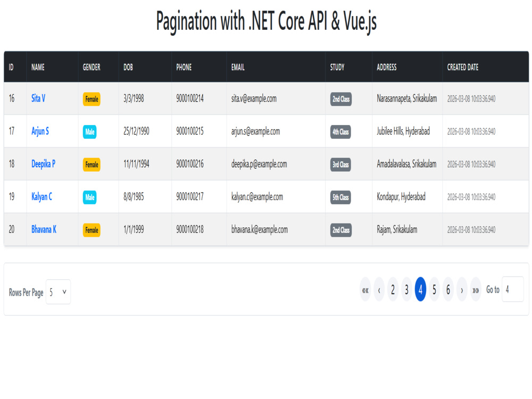The image size is (532, 399).
Task: Click date of birth 3/3/1998
Action: [134, 99]
